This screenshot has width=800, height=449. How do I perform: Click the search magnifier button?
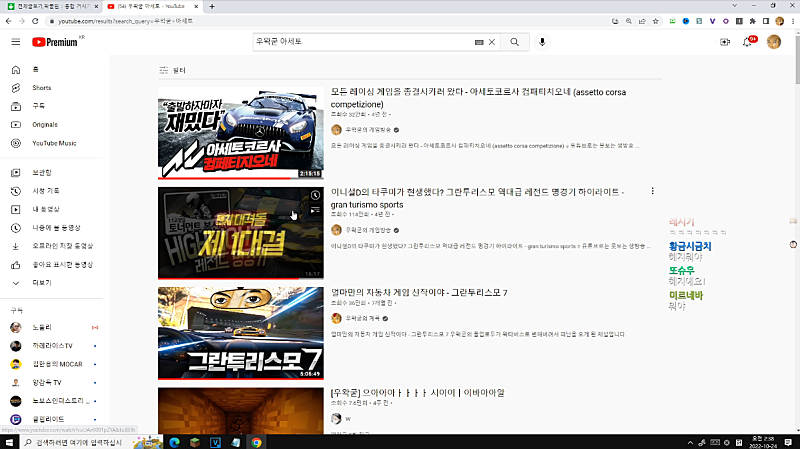(x=514, y=42)
